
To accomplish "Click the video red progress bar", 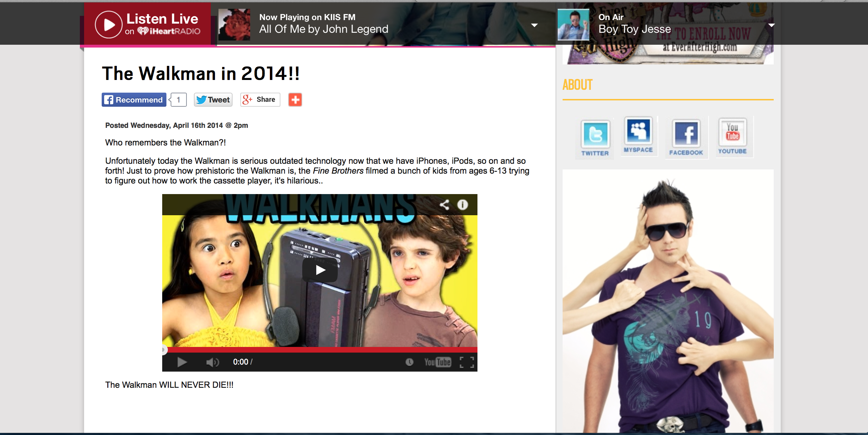I will tap(320, 350).
